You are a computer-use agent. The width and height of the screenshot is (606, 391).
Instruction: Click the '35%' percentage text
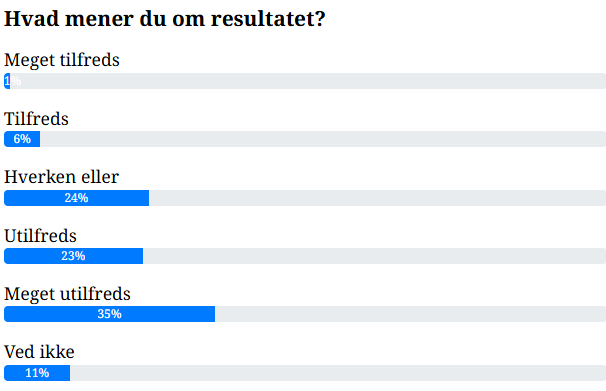[x=109, y=314]
